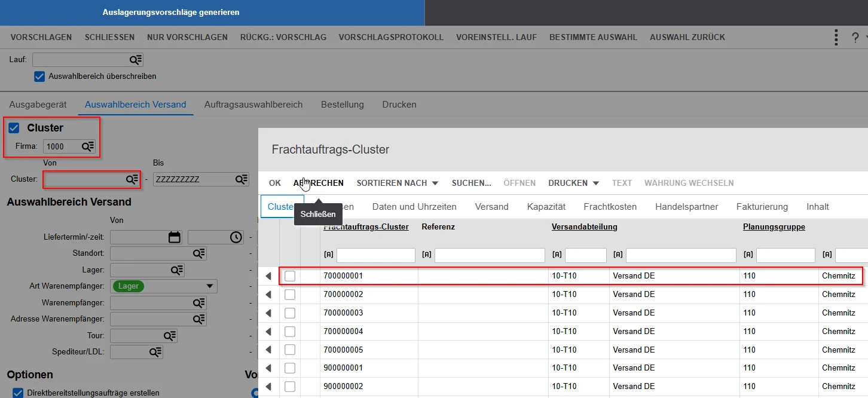Select checkbox for cluster 900000001
The width and height of the screenshot is (868, 398).
(290, 368)
